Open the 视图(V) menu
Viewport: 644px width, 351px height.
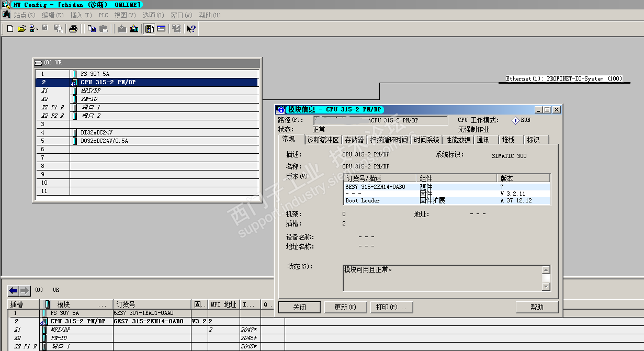(125, 15)
